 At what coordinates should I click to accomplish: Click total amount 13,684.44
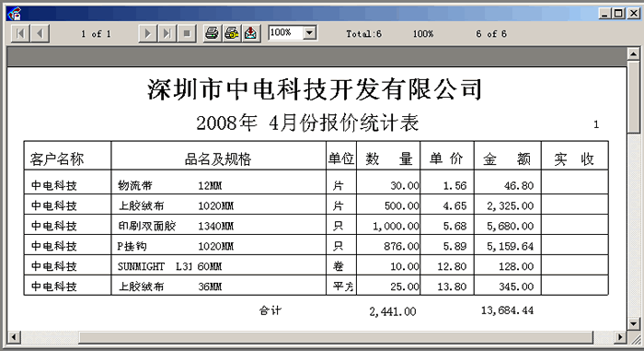pyautogui.click(x=507, y=310)
